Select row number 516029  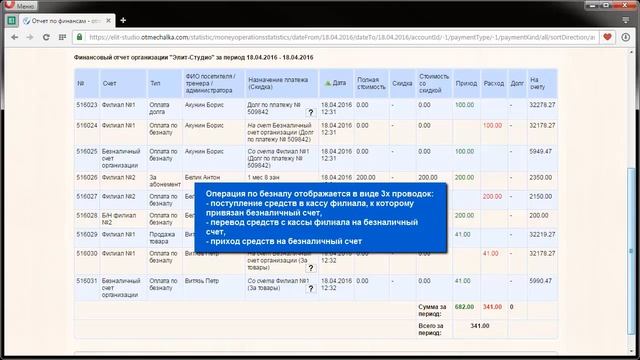click(x=87, y=234)
